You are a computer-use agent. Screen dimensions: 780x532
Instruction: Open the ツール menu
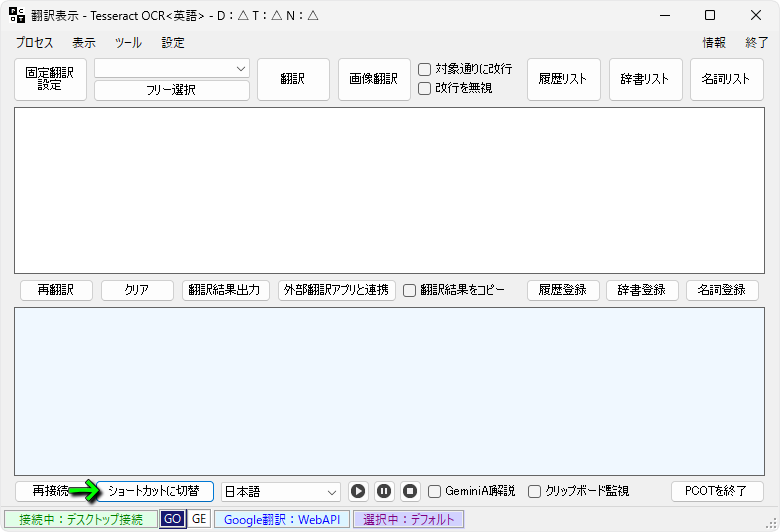click(x=128, y=43)
